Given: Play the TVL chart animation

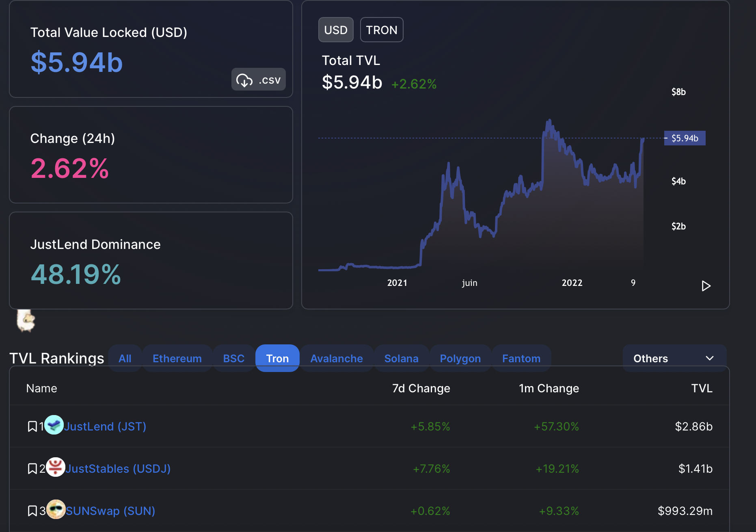Looking at the screenshot, I should click(x=706, y=286).
